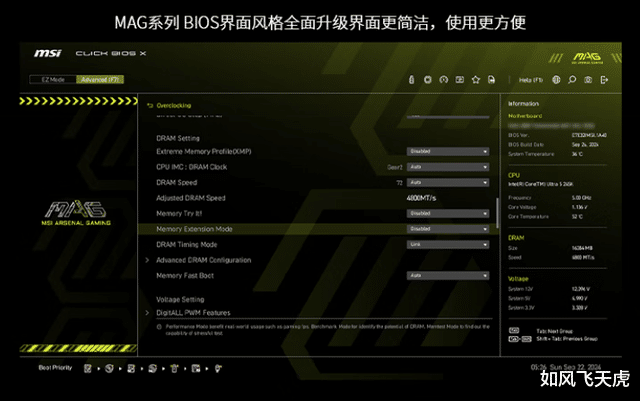Click the Voltage heading in Information panel

(x=518, y=279)
